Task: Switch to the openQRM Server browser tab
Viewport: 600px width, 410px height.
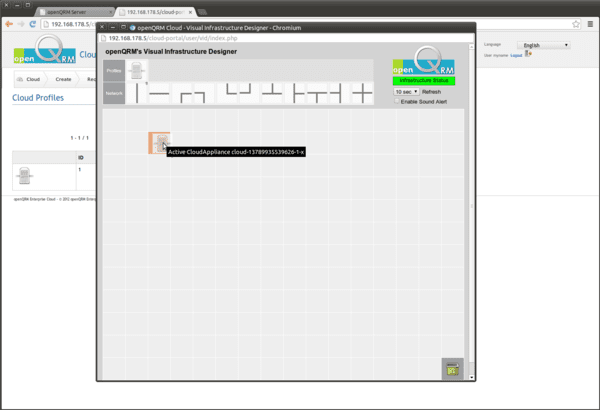Action: coord(75,12)
